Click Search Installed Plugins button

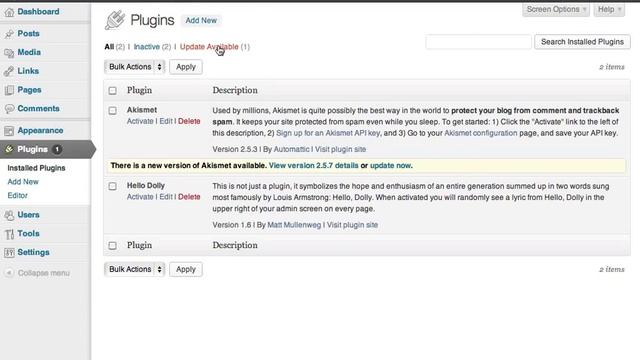coord(582,42)
